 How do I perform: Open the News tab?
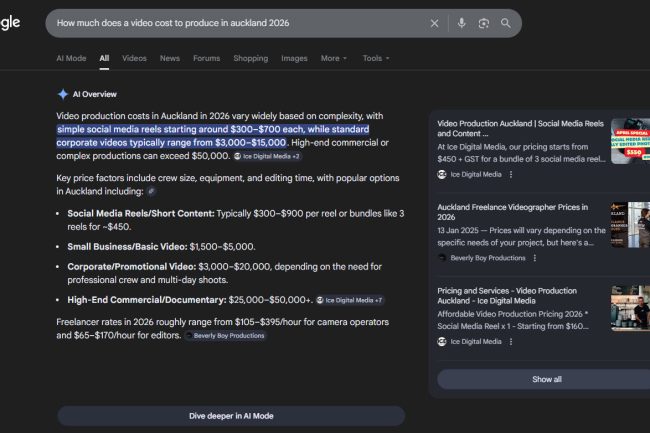[x=170, y=58]
